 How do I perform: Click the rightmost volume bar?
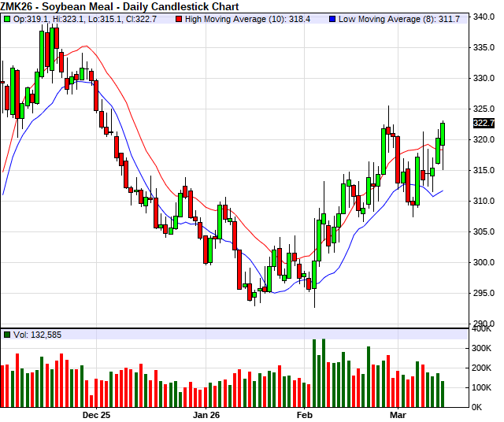tap(443, 394)
